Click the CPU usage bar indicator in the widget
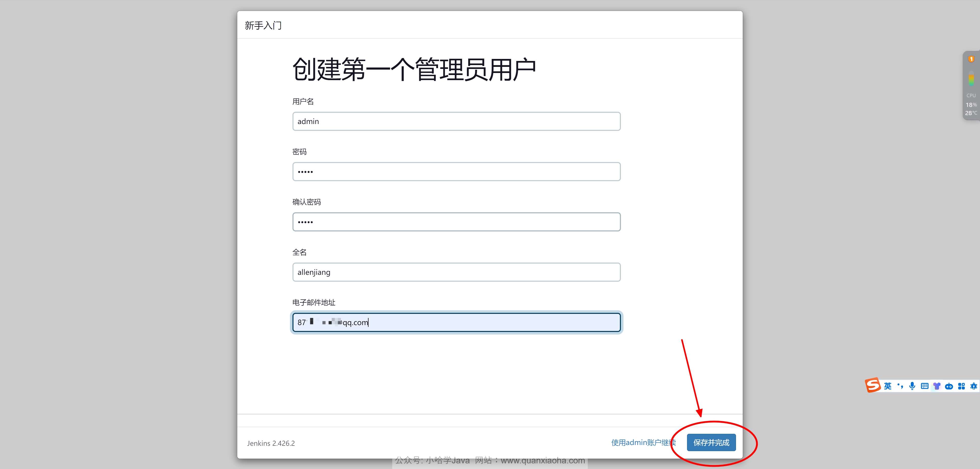Screen dimensions: 980x469 point(971,79)
